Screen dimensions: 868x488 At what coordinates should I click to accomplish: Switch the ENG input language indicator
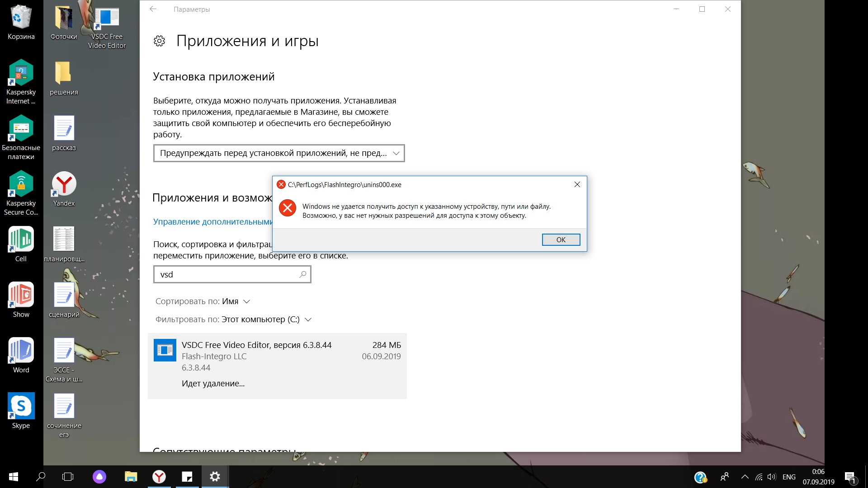(x=789, y=477)
